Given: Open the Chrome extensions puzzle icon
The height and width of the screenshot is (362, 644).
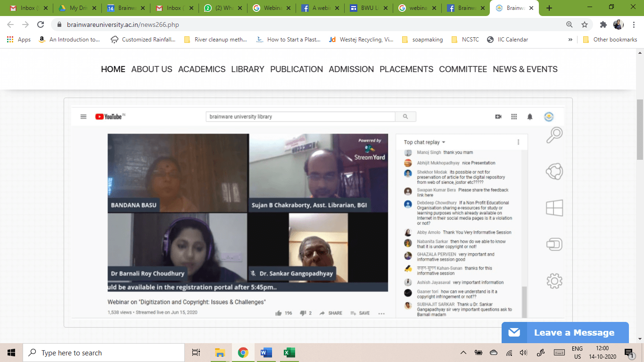Looking at the screenshot, I should [x=603, y=25].
